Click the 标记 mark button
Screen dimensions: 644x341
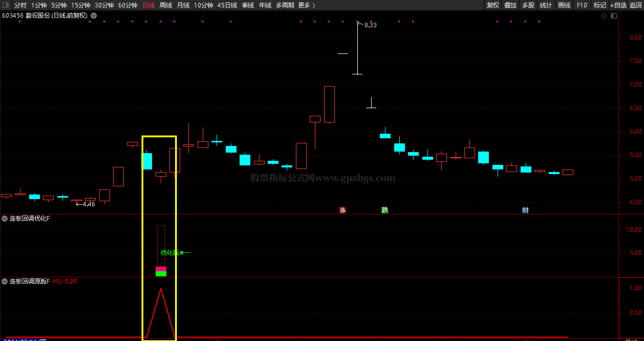pos(600,5)
